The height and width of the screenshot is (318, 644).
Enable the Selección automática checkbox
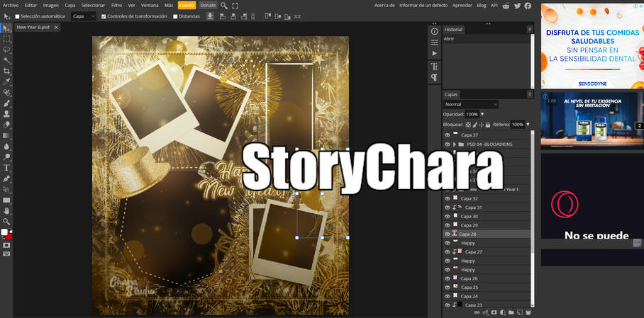tap(18, 16)
